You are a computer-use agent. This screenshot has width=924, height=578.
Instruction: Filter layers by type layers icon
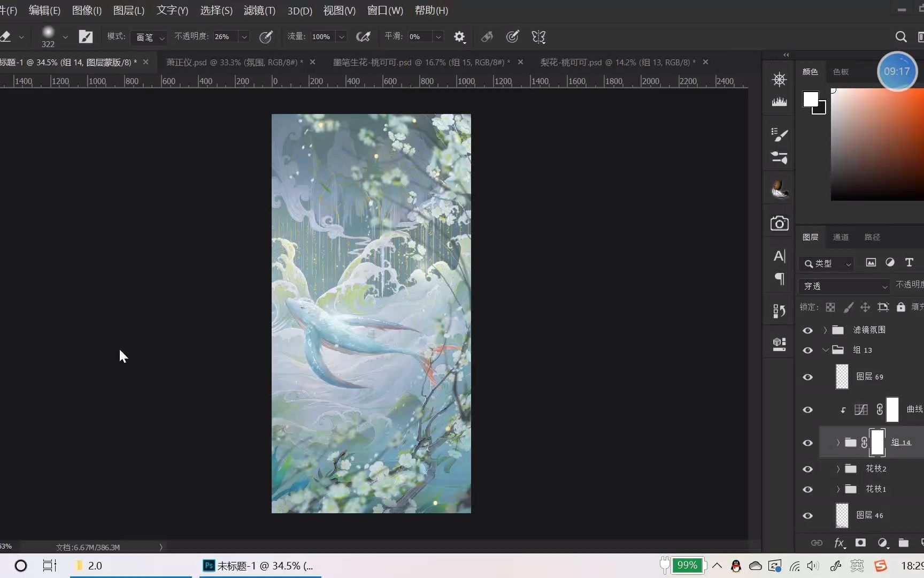(x=909, y=262)
